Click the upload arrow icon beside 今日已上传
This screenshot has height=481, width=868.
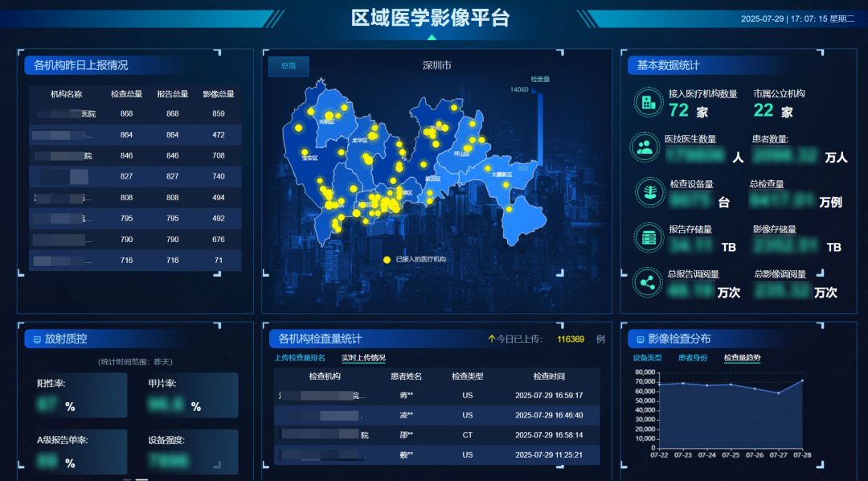[491, 339]
